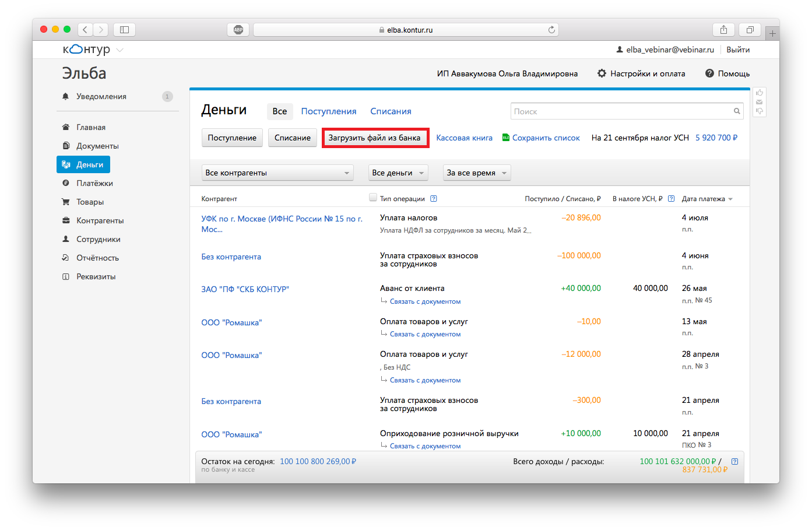Open the За все время dropdown
812x530 pixels.
click(477, 173)
